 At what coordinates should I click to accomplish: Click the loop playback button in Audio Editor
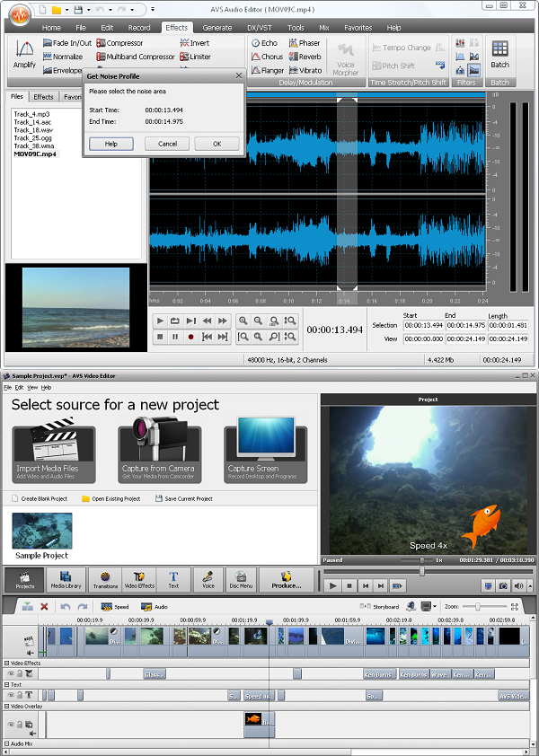coord(175,321)
